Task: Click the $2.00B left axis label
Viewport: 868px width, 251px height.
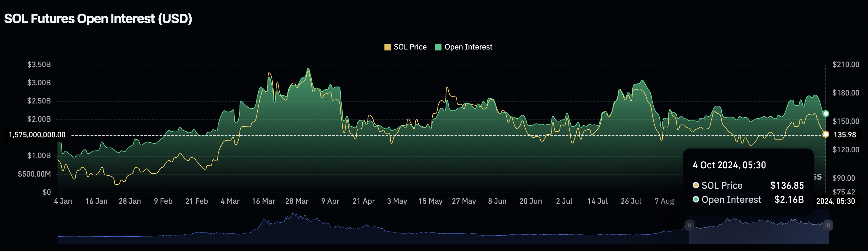Action: coord(39,119)
